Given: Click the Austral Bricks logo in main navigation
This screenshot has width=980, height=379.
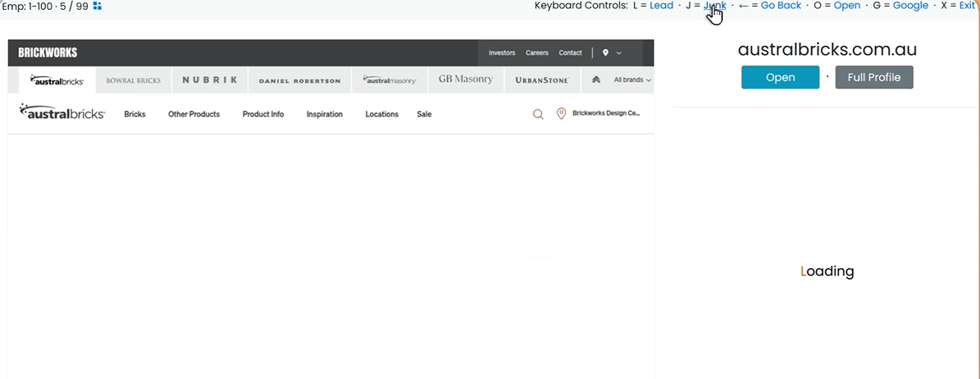Looking at the screenshot, I should [x=62, y=112].
